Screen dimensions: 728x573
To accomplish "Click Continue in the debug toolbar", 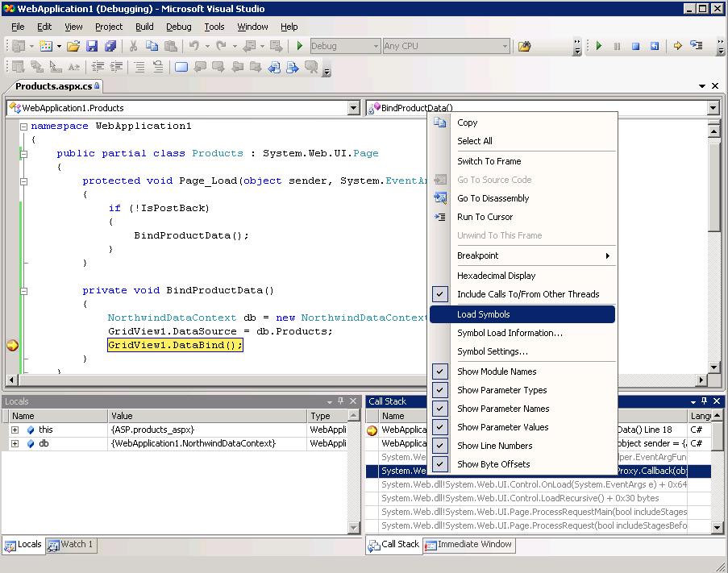I will [x=599, y=46].
